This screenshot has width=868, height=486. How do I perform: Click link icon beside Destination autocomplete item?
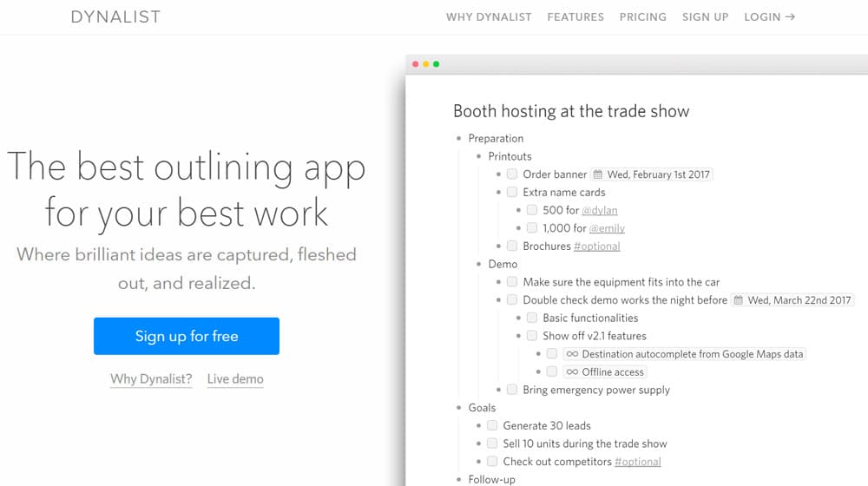[572, 354]
